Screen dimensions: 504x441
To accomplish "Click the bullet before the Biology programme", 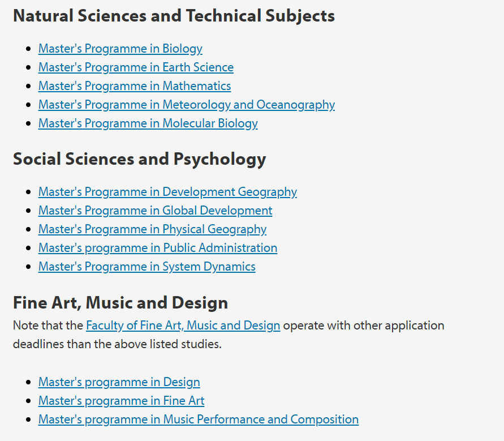I will [x=29, y=49].
